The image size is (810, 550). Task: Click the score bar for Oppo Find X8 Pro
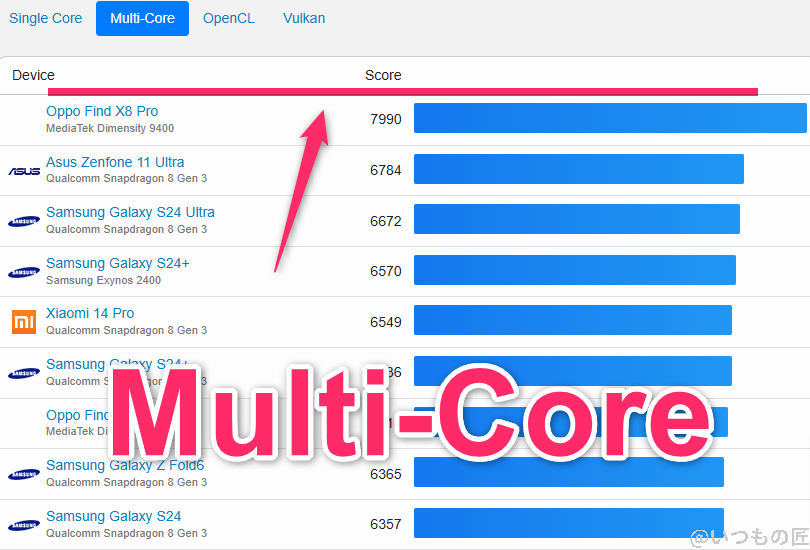[x=609, y=118]
